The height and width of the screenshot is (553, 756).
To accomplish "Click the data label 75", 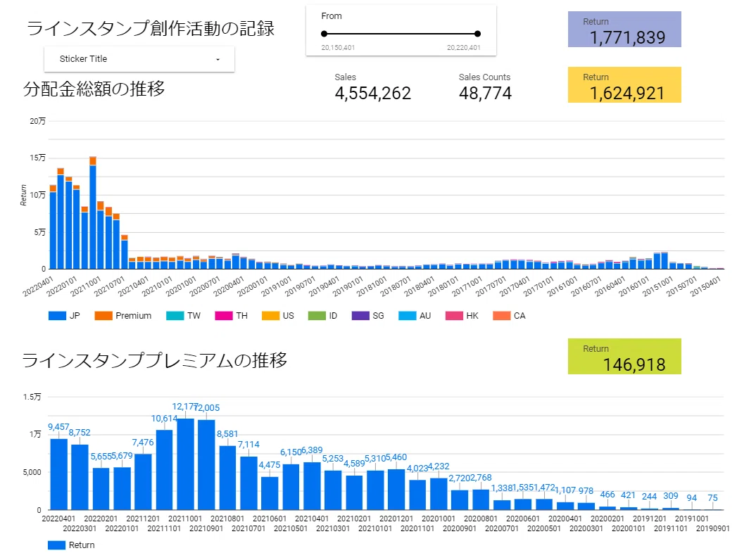I will [712, 498].
